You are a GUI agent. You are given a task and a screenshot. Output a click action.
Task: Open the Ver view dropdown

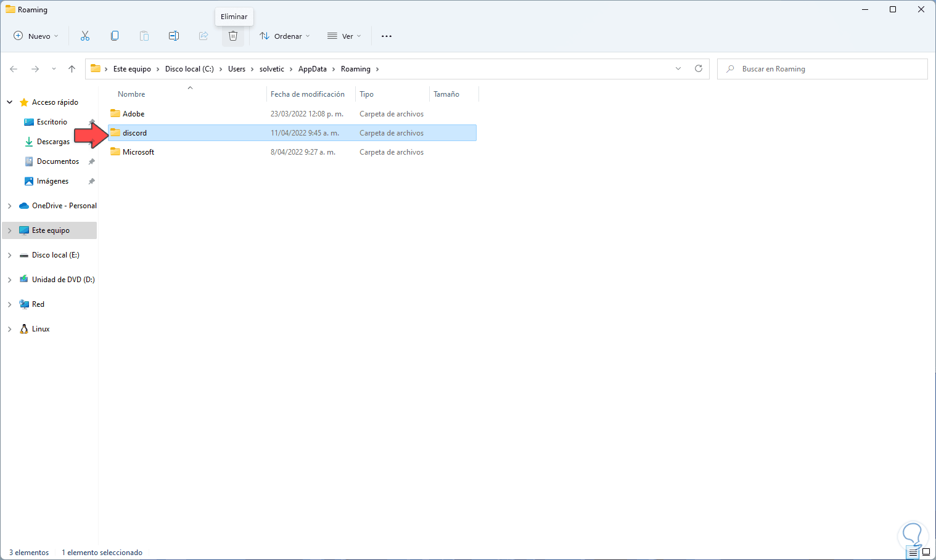point(344,36)
